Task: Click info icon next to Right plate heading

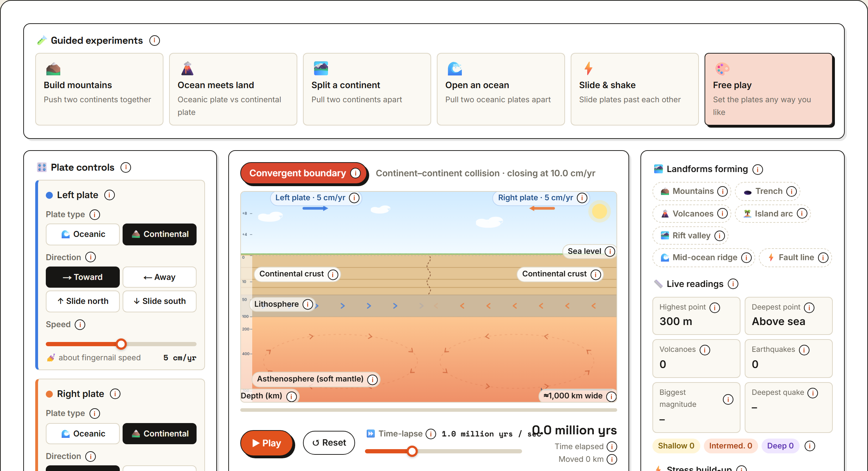Action: (x=115, y=394)
